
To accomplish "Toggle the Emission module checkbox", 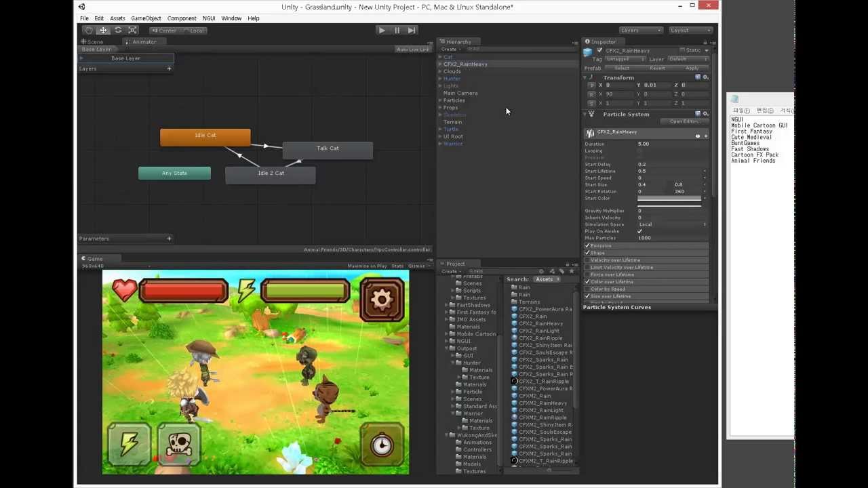I will [x=588, y=246].
